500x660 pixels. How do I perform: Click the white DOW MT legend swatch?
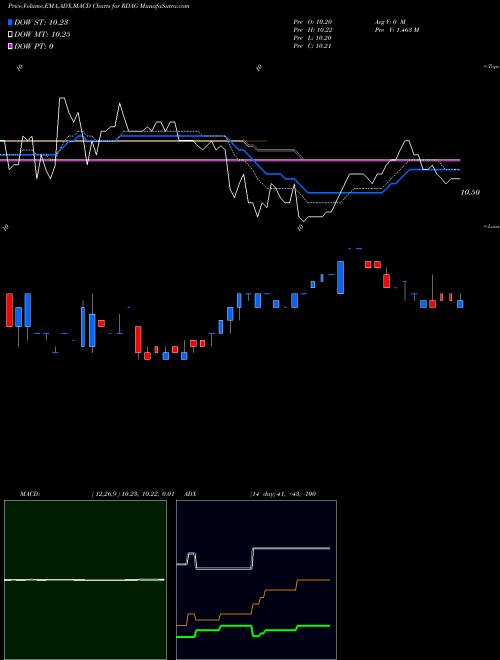tap(10, 35)
